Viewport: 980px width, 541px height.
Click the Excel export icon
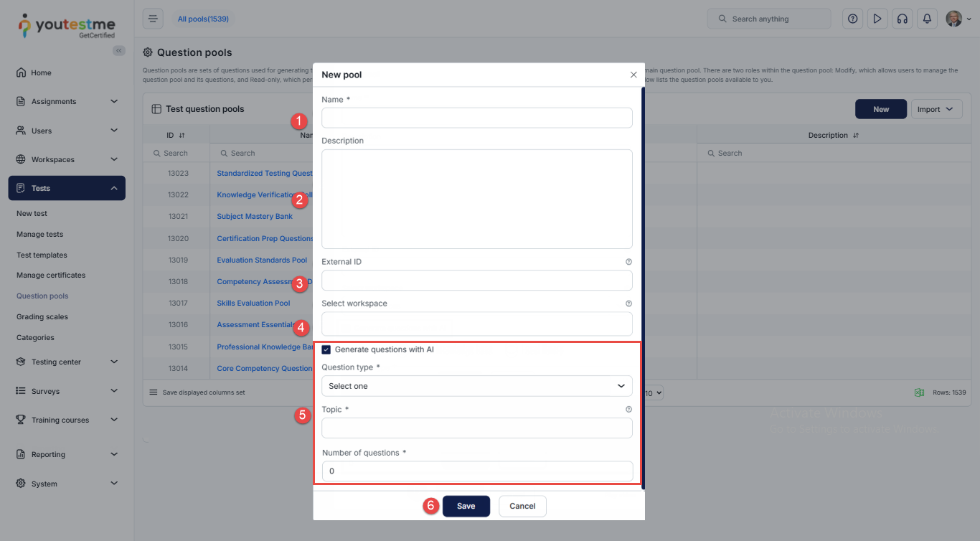point(918,392)
